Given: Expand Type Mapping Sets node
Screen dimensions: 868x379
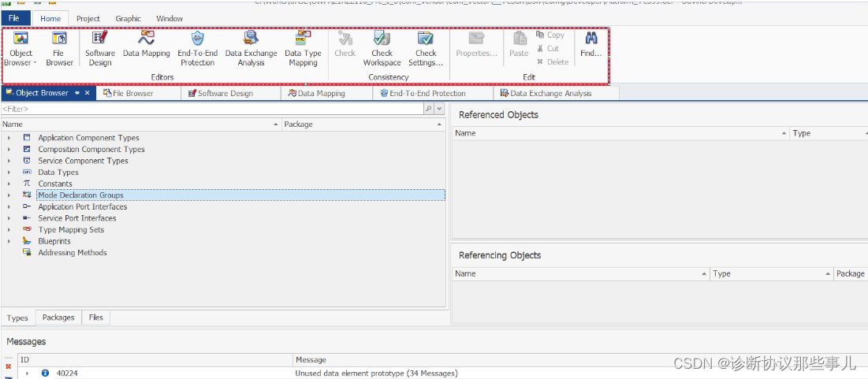Looking at the screenshot, I should pos(9,230).
